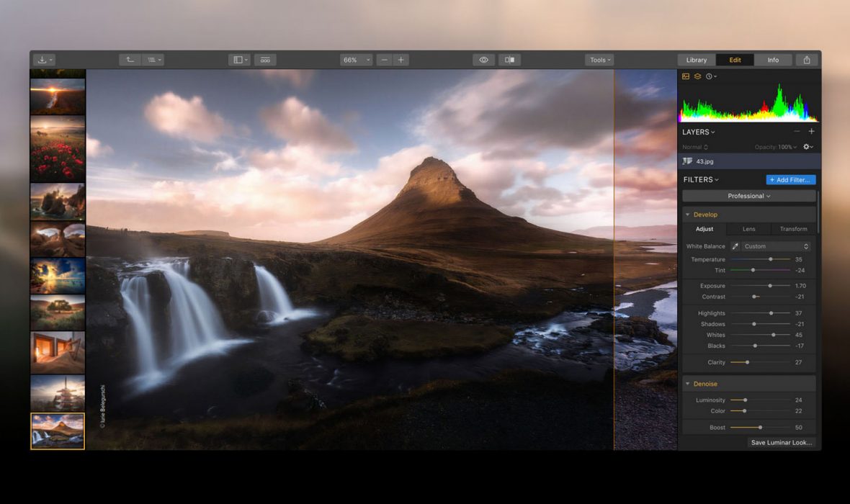Click the undo/back arrow icon

click(x=130, y=60)
